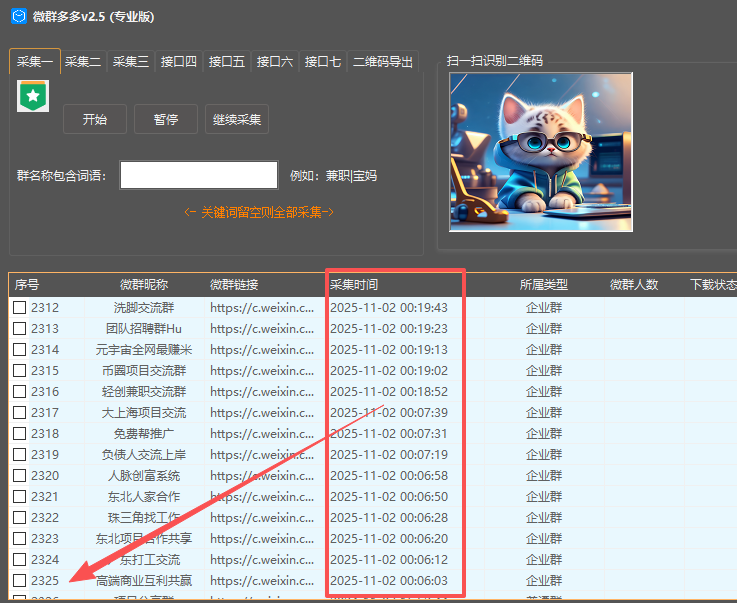Focus the 群名称包含词语 text input field

[x=199, y=175]
